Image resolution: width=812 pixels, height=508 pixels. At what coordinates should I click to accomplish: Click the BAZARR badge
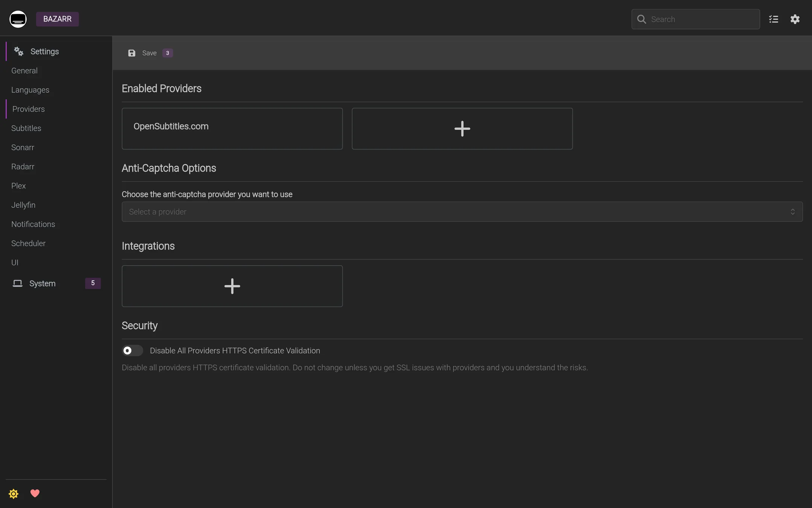[x=57, y=19]
